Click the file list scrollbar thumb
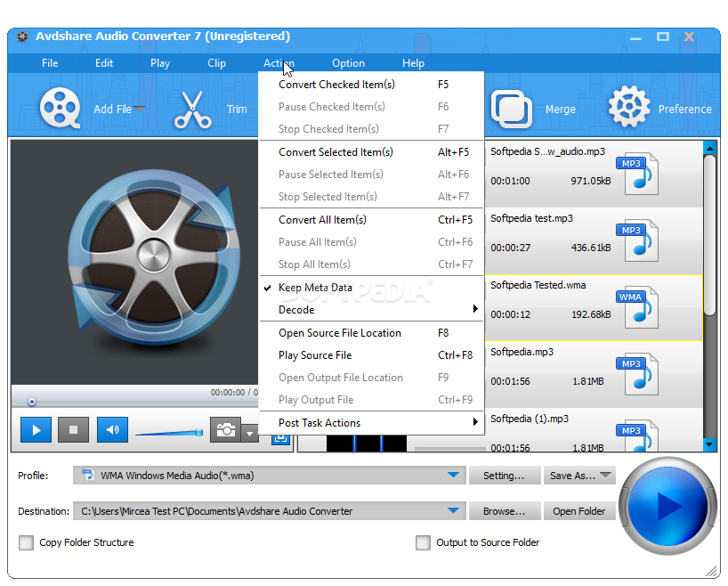The height and width of the screenshot is (586, 728). [709, 235]
